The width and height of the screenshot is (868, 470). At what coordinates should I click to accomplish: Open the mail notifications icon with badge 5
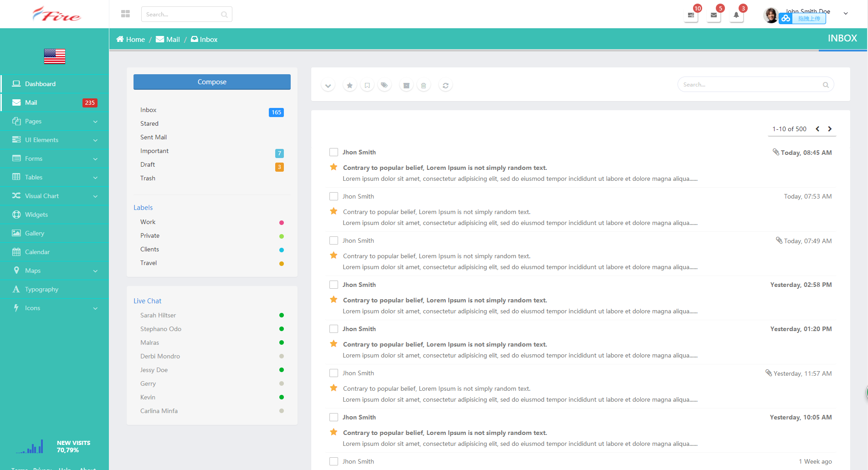point(714,15)
